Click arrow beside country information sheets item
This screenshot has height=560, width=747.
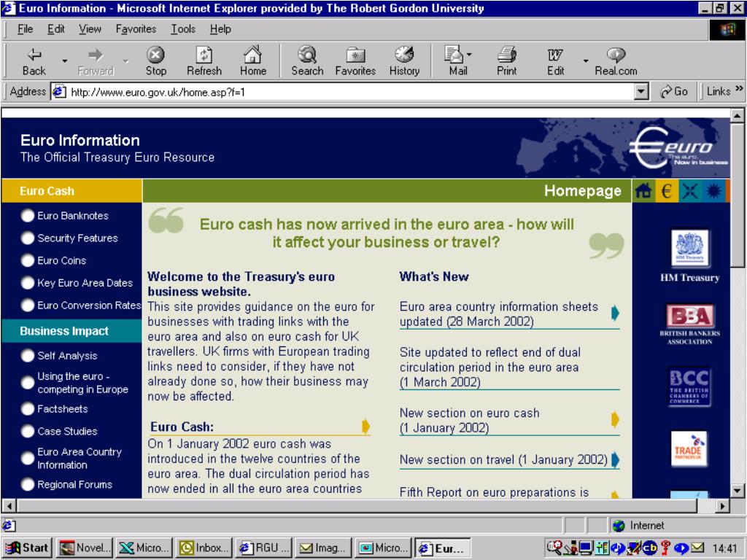[615, 313]
